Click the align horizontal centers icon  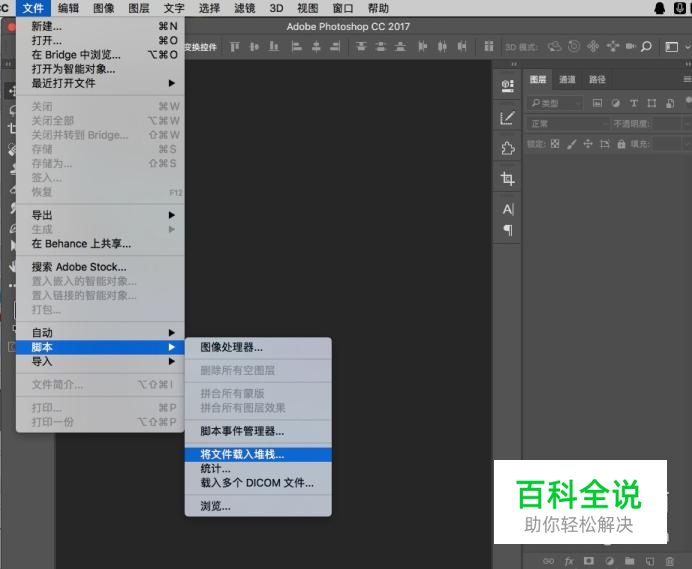click(316, 46)
